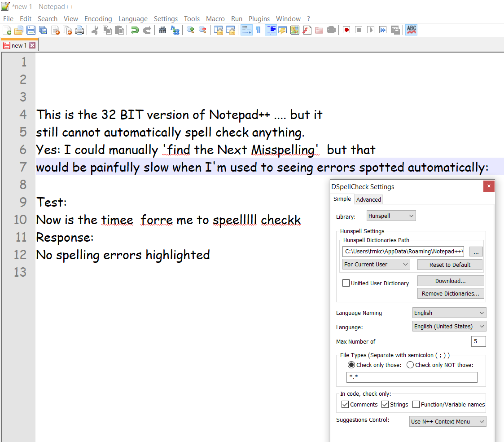Open the View menu
504x442 pixels.
coord(71,19)
